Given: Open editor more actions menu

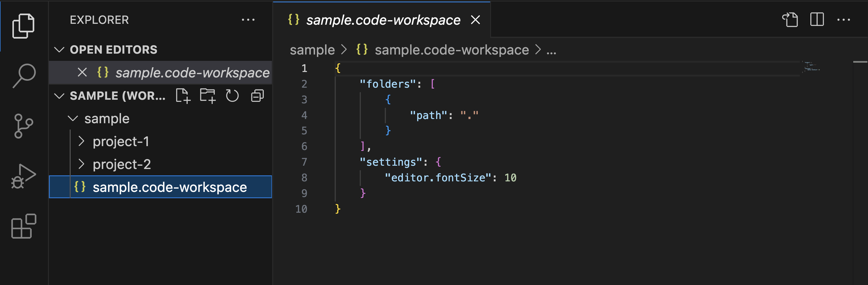Looking at the screenshot, I should pos(843,20).
